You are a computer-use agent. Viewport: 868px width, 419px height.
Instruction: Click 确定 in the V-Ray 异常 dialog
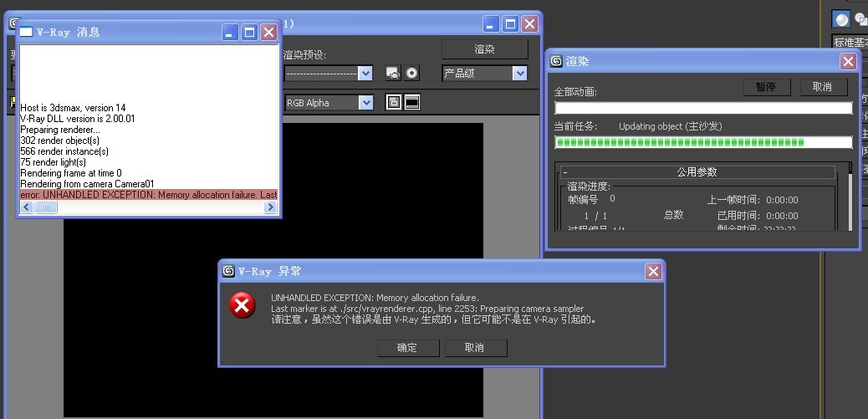pos(407,348)
